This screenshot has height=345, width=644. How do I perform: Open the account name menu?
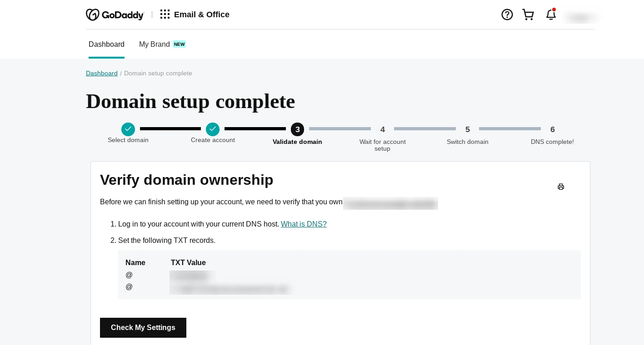(x=580, y=18)
